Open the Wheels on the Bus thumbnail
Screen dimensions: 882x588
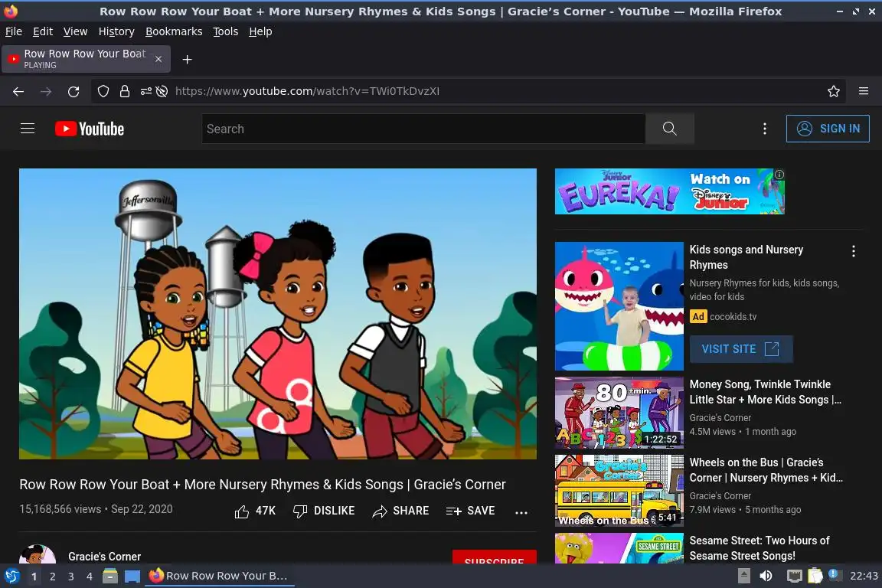[x=619, y=491]
